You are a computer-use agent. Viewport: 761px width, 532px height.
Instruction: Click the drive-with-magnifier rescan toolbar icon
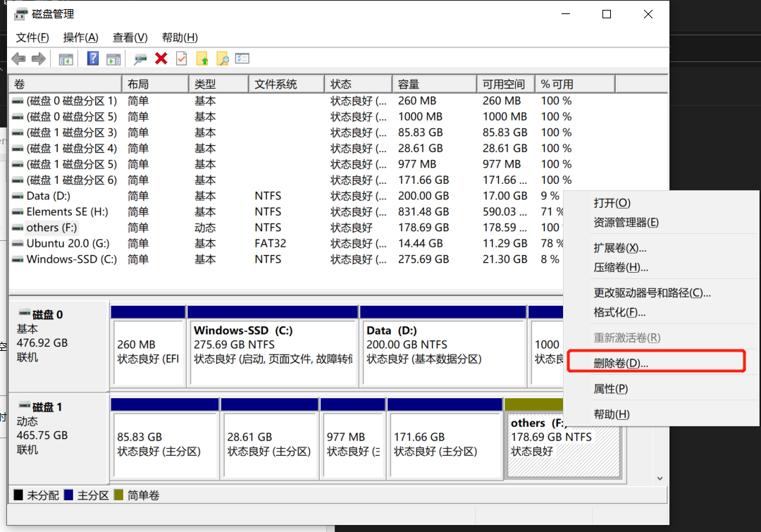140,59
